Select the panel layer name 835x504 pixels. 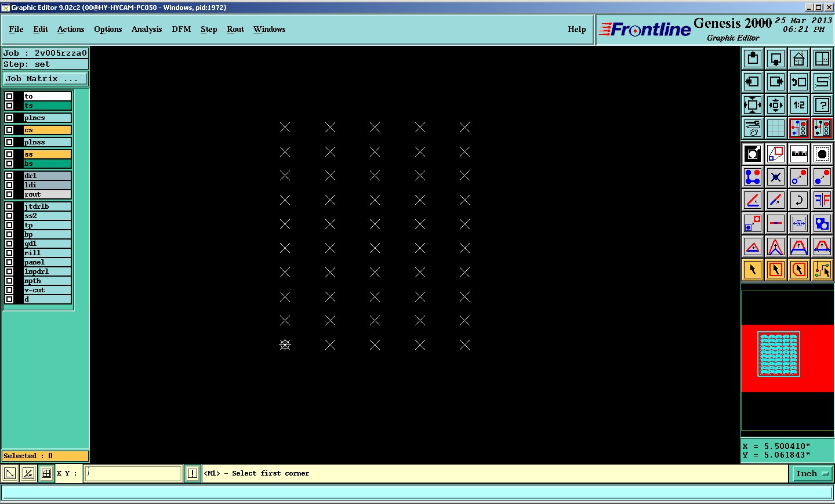pyautogui.click(x=47, y=262)
